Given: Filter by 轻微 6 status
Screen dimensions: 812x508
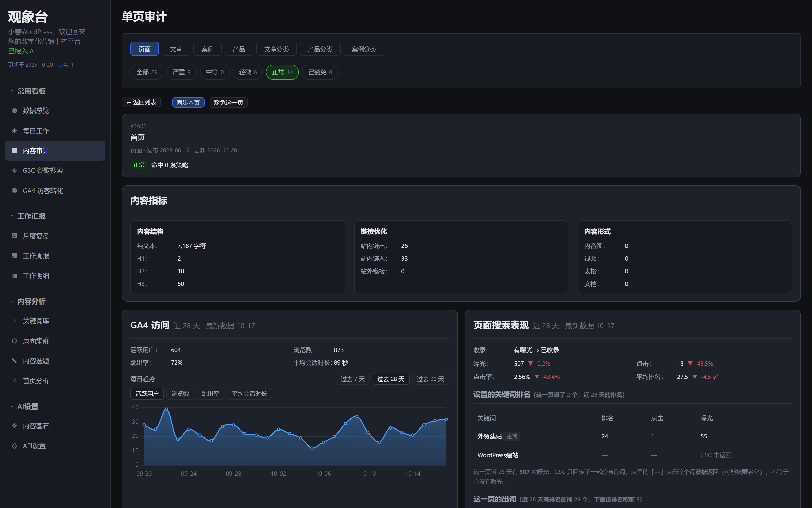Looking at the screenshot, I should (x=248, y=72).
